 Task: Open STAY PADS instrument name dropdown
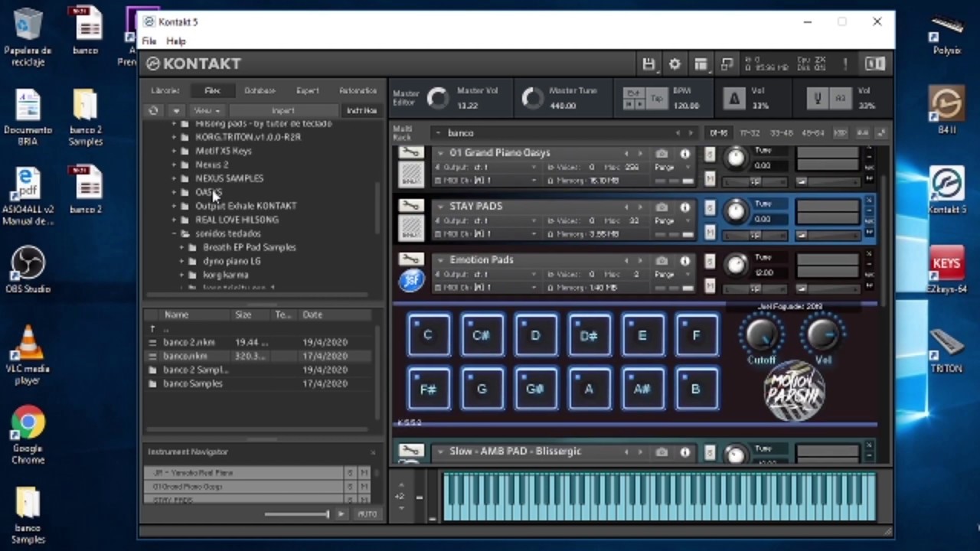(440, 207)
